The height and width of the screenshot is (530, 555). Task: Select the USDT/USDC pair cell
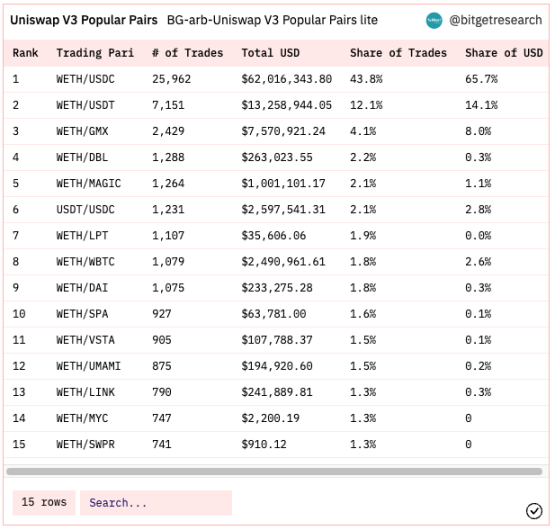click(86, 210)
